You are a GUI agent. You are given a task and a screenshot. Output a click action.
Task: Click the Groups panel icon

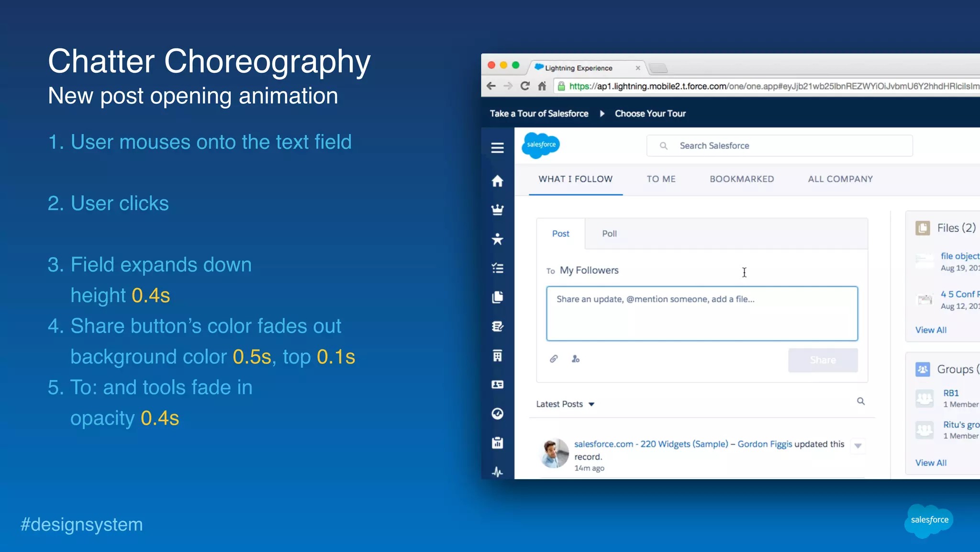(923, 369)
